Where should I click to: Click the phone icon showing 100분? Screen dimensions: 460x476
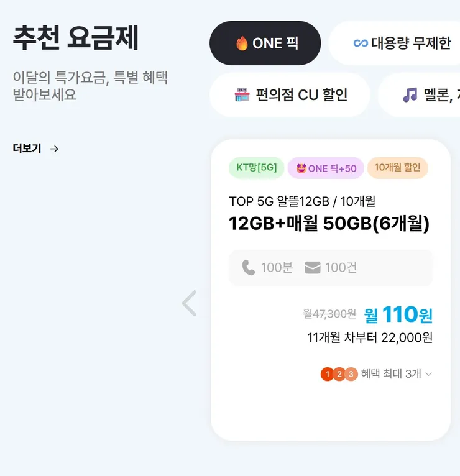(249, 268)
